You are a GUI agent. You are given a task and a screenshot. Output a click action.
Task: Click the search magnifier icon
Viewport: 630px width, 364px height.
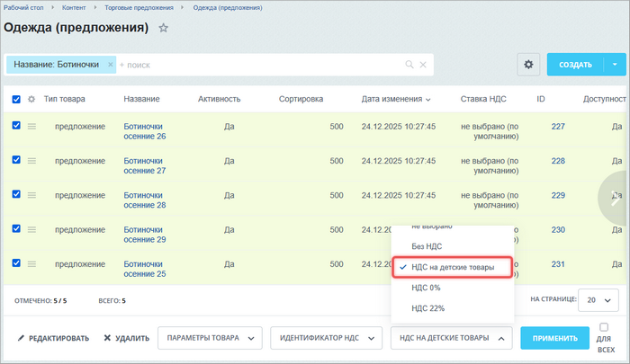point(409,65)
